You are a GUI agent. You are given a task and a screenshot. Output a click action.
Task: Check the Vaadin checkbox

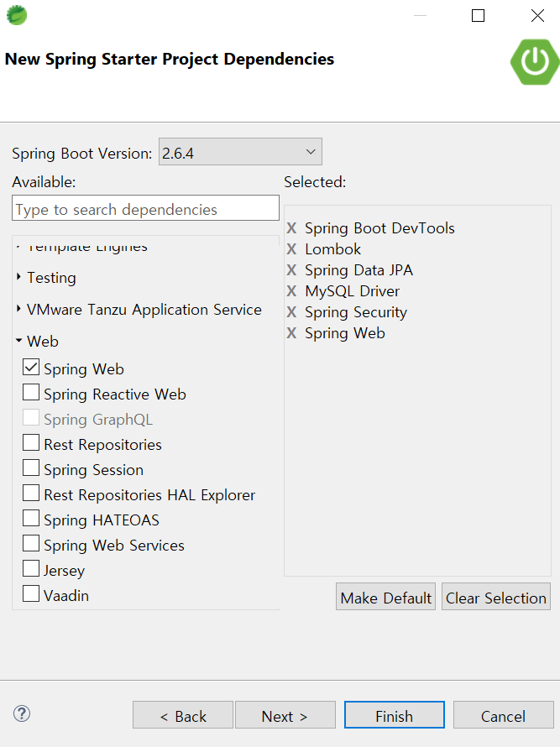(31, 594)
